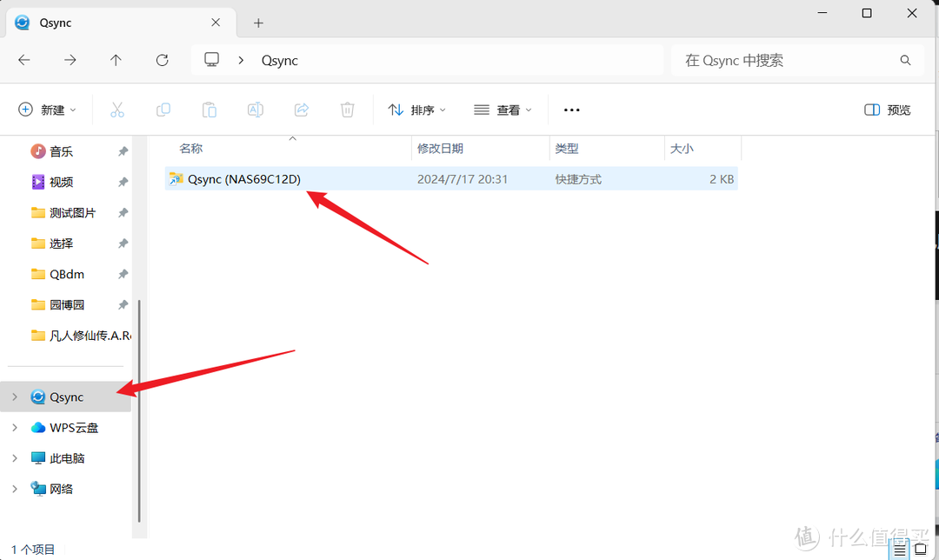Go up one folder level

[x=116, y=60]
